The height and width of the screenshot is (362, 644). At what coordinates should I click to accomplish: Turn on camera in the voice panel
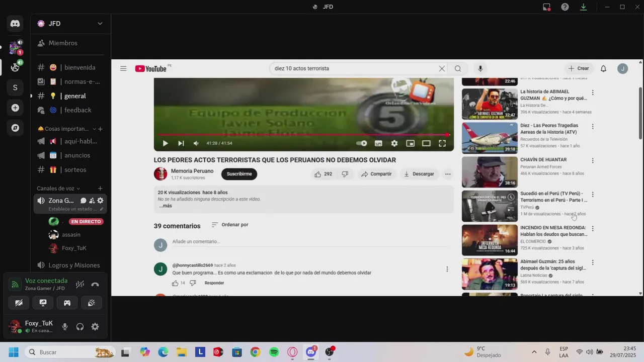(x=19, y=303)
